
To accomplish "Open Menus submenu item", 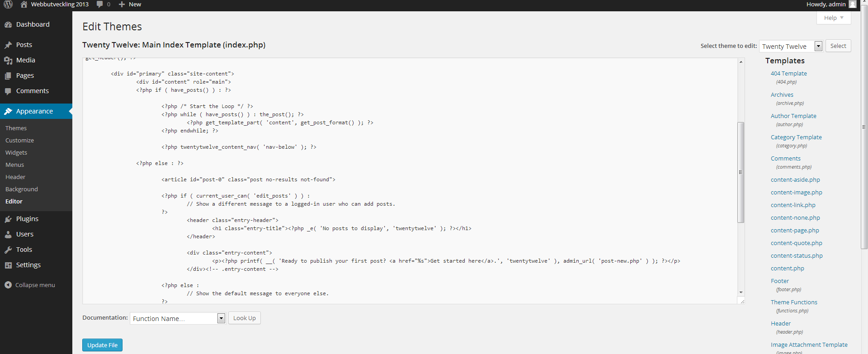I will tap(14, 165).
